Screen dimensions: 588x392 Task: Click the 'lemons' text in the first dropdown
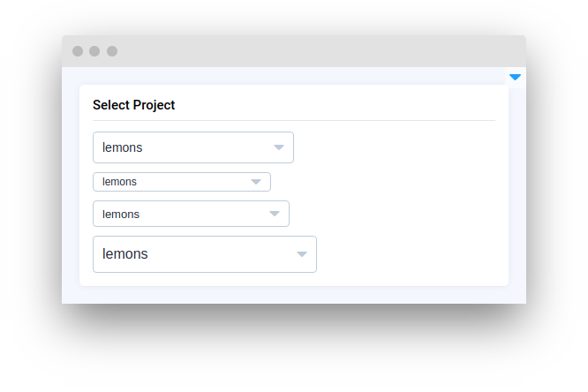pos(122,147)
